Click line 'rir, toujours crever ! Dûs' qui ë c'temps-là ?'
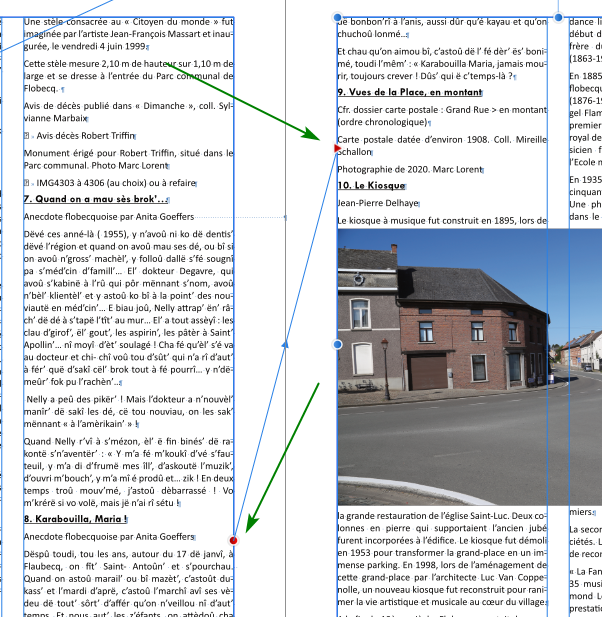Image resolution: width=602 pixels, height=617 pixels. [x=426, y=76]
